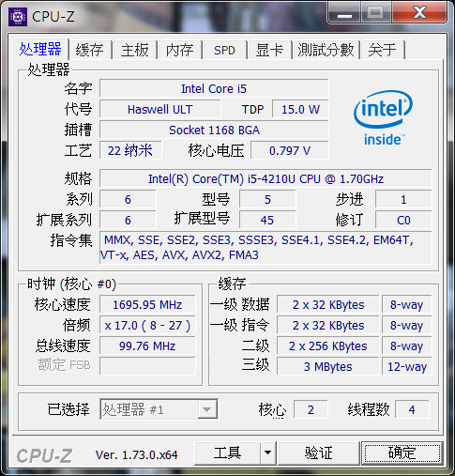Click the socket value Socket 1168 BGA
The width and height of the screenshot is (455, 476).
214,130
